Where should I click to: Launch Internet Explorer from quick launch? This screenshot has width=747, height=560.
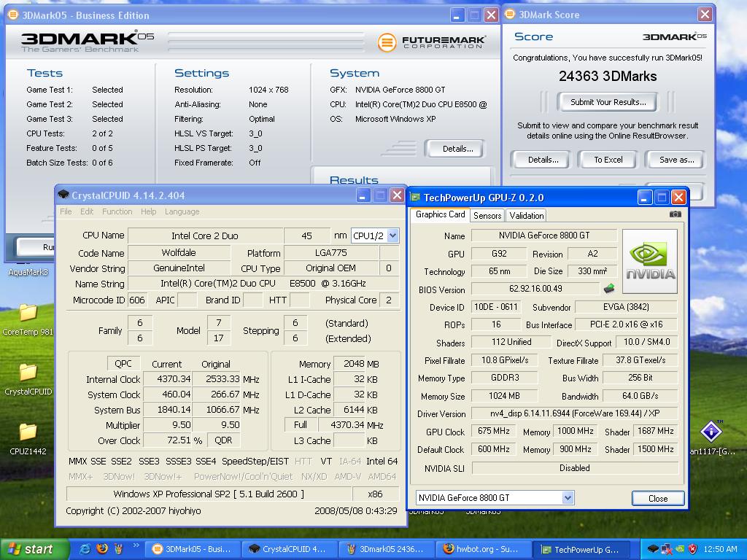[x=85, y=549]
